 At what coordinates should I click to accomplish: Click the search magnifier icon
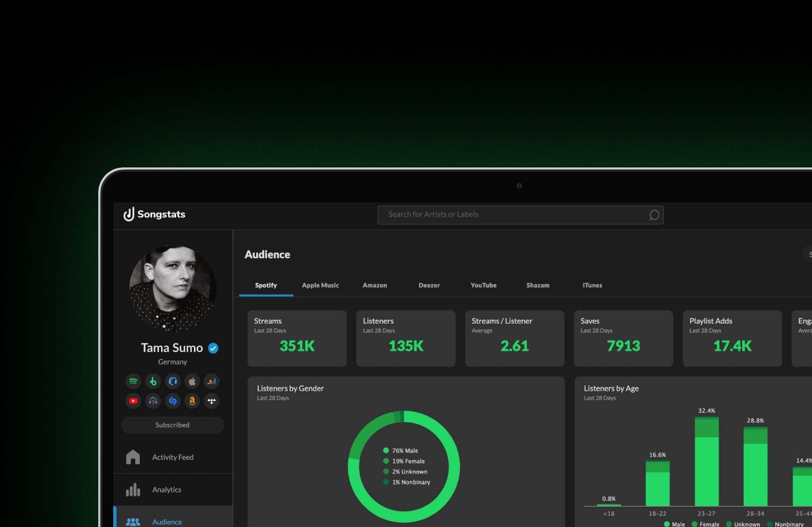click(x=654, y=215)
